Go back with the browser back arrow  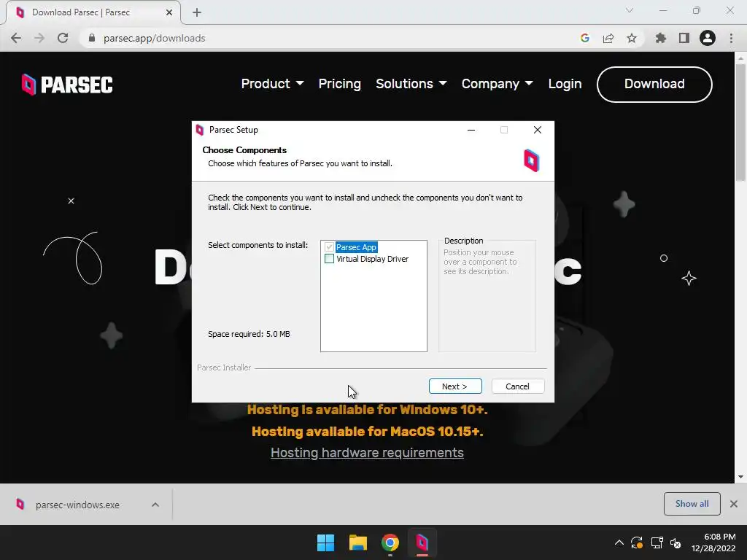pyautogui.click(x=16, y=38)
